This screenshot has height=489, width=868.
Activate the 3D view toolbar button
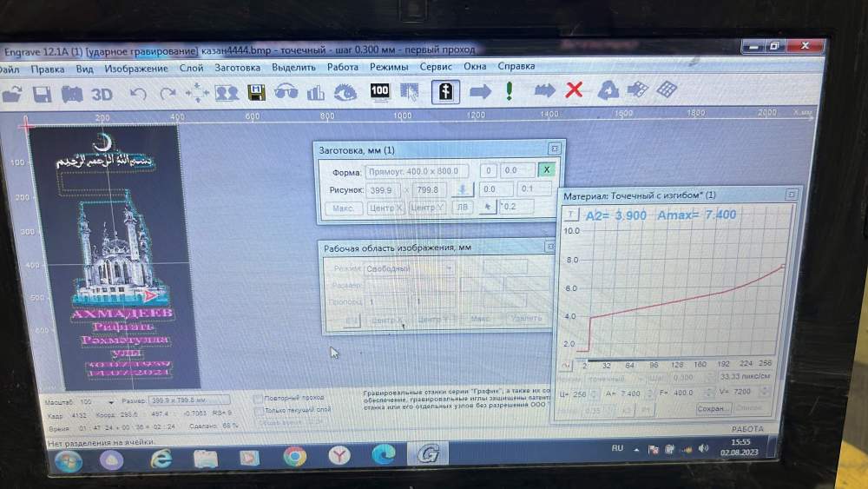coord(102,93)
